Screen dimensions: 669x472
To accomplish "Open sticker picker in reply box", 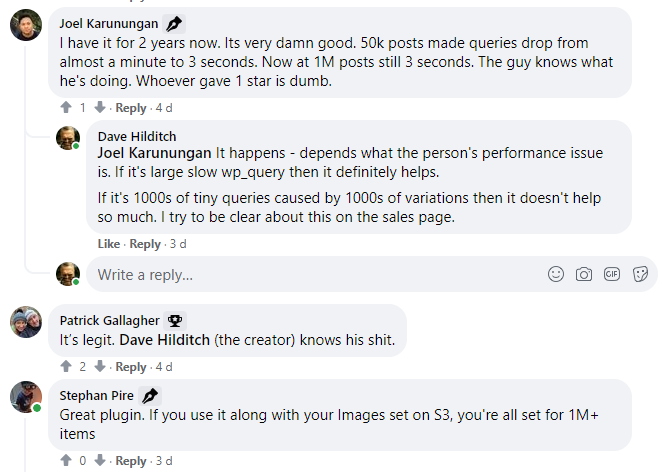I will 640,274.
